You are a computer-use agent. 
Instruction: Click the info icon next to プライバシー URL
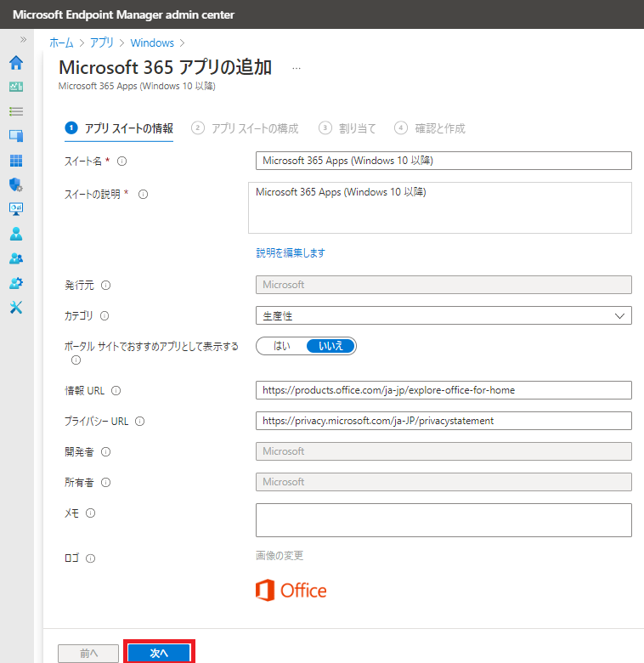(139, 421)
